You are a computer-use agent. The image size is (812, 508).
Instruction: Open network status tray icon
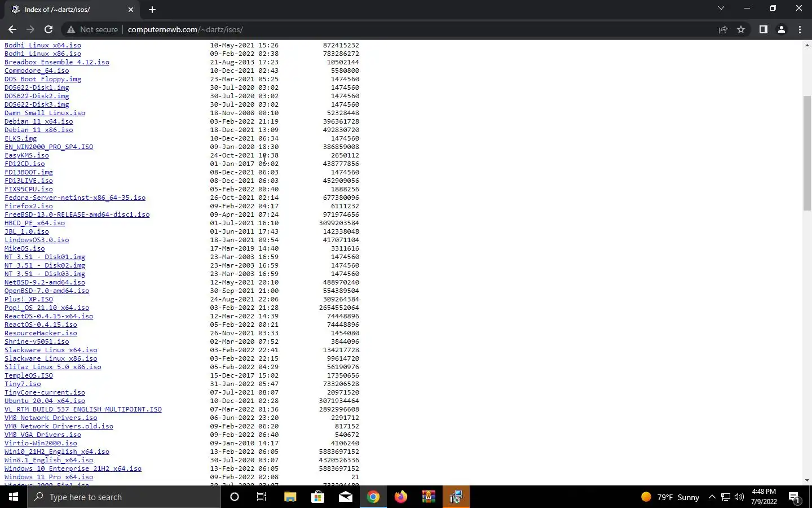[x=726, y=497]
